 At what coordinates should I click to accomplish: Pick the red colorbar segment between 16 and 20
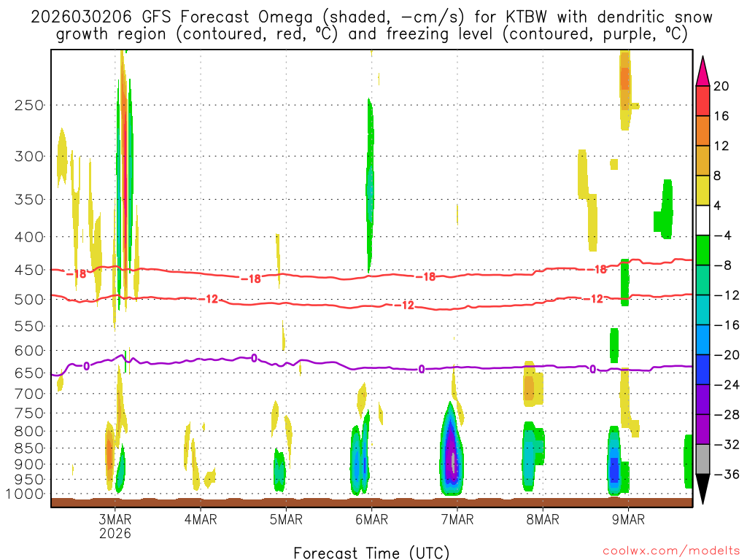pyautogui.click(x=703, y=101)
